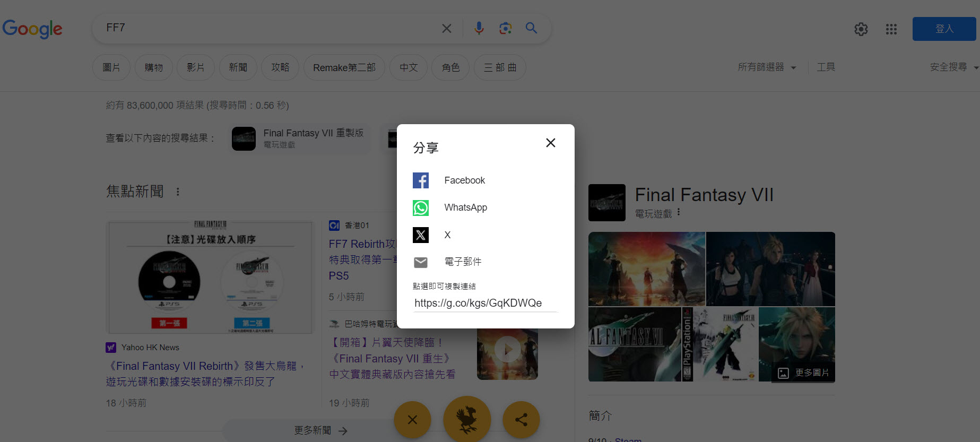This screenshot has height=442, width=980.
Task: Click the Final Fantasy VII panel logo thumbnail
Action: pos(607,203)
